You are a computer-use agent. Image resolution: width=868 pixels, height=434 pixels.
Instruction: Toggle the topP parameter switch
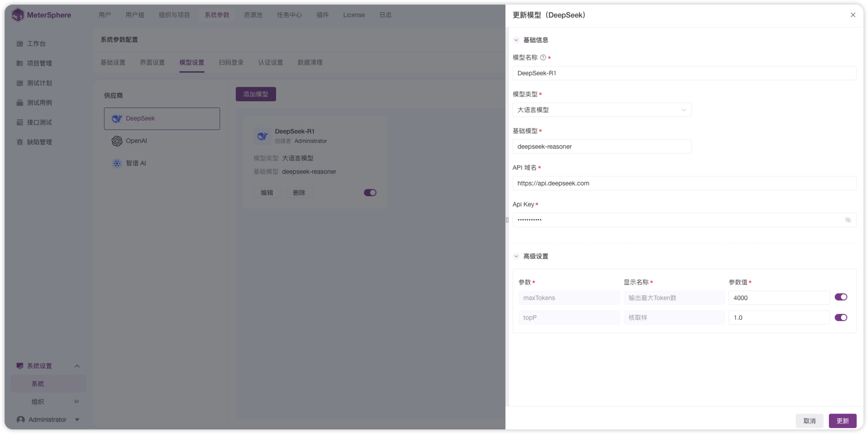point(841,318)
